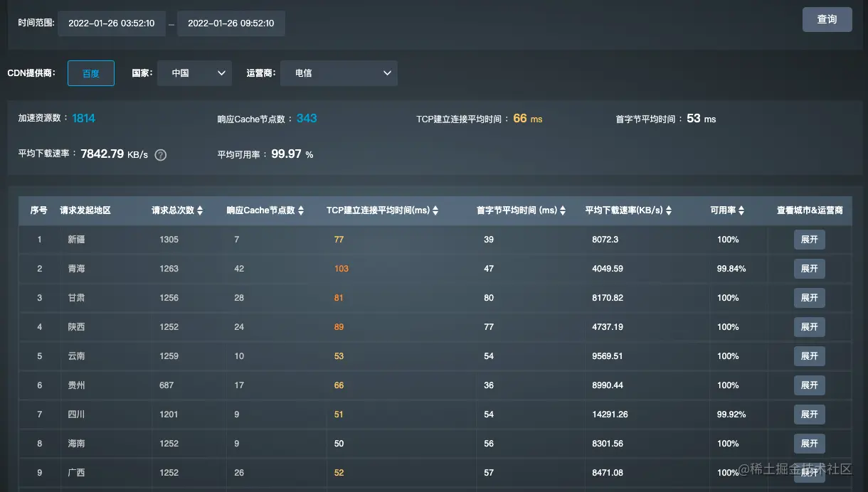Sort by 响应Cache节点数 column arrows
This screenshot has height=492, width=868.
point(301,210)
